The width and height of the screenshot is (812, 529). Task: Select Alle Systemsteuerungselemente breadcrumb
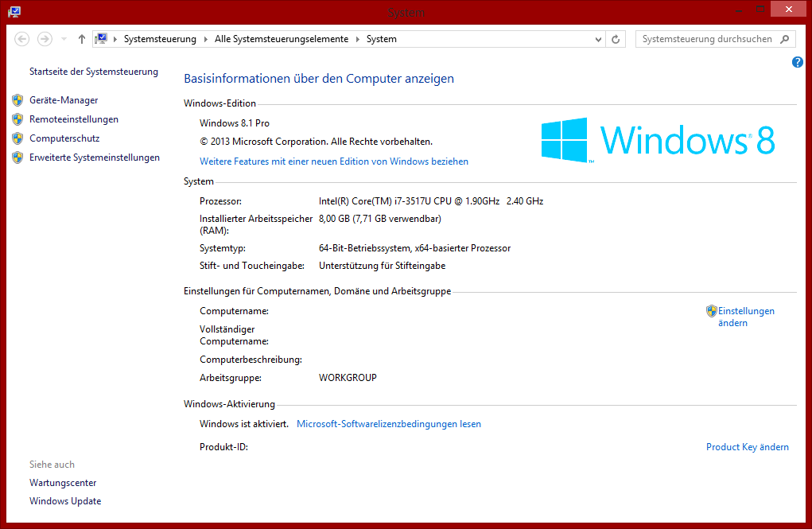(282, 39)
